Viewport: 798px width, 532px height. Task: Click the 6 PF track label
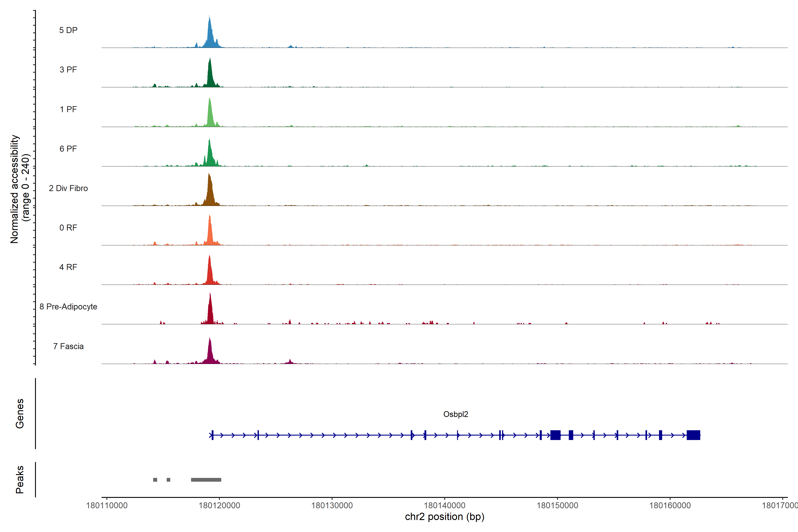point(68,149)
